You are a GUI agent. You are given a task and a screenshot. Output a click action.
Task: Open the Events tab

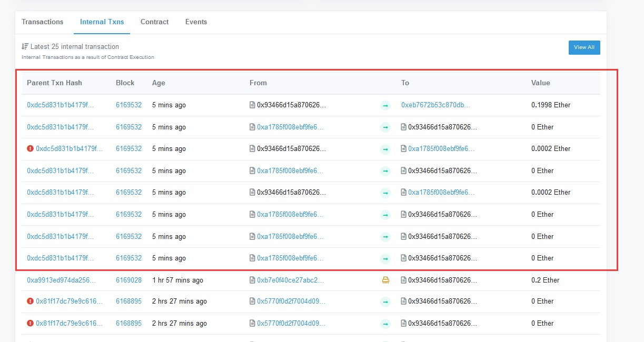coord(196,22)
